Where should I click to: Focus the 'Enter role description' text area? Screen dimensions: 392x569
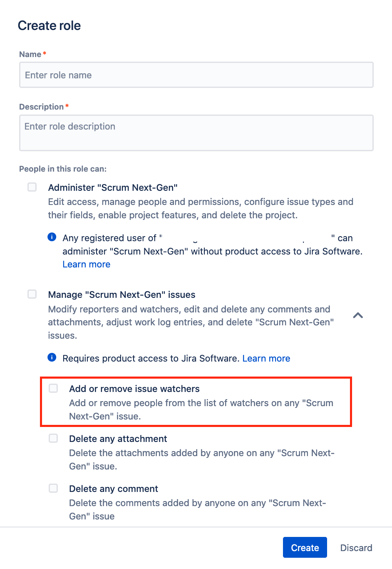(196, 133)
